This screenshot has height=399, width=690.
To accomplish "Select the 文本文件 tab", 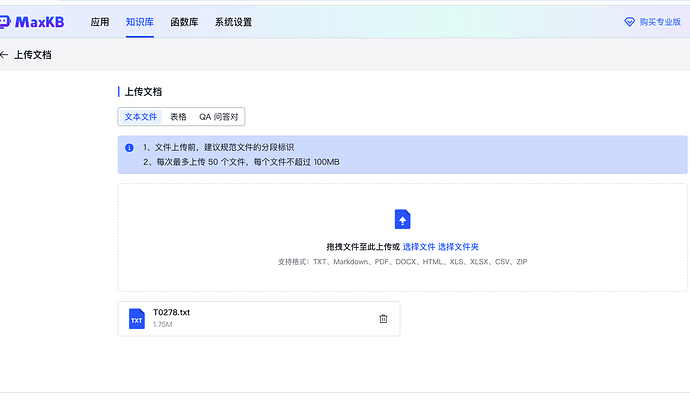I will point(141,117).
